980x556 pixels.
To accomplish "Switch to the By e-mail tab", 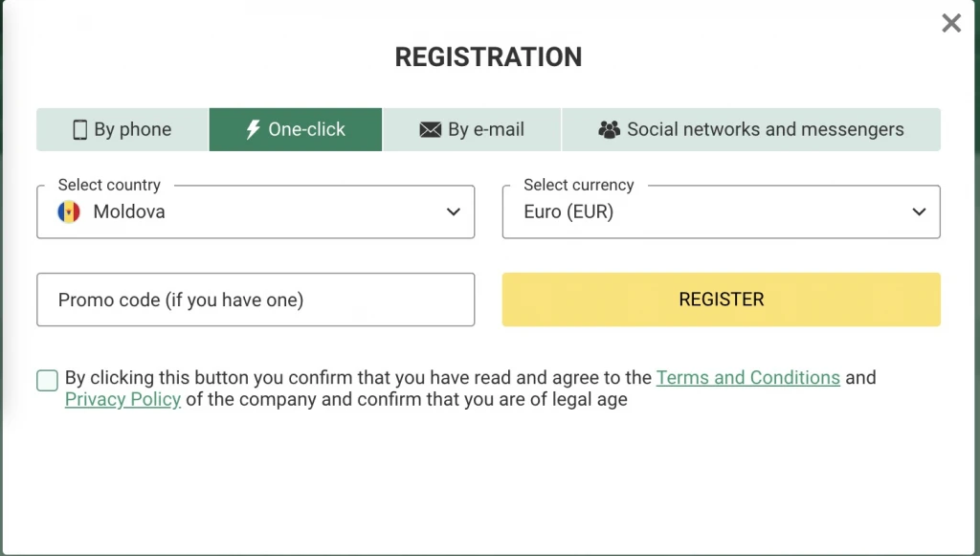I will click(473, 130).
